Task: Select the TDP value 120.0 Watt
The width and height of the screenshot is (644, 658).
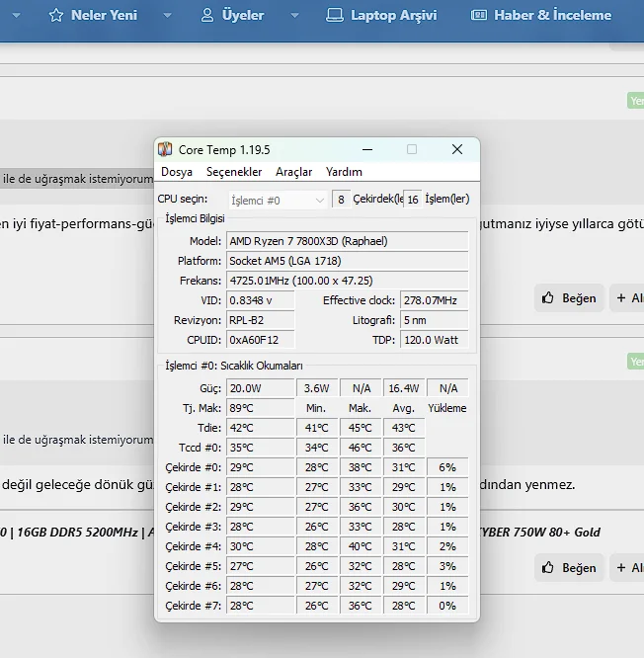Action: (x=435, y=340)
